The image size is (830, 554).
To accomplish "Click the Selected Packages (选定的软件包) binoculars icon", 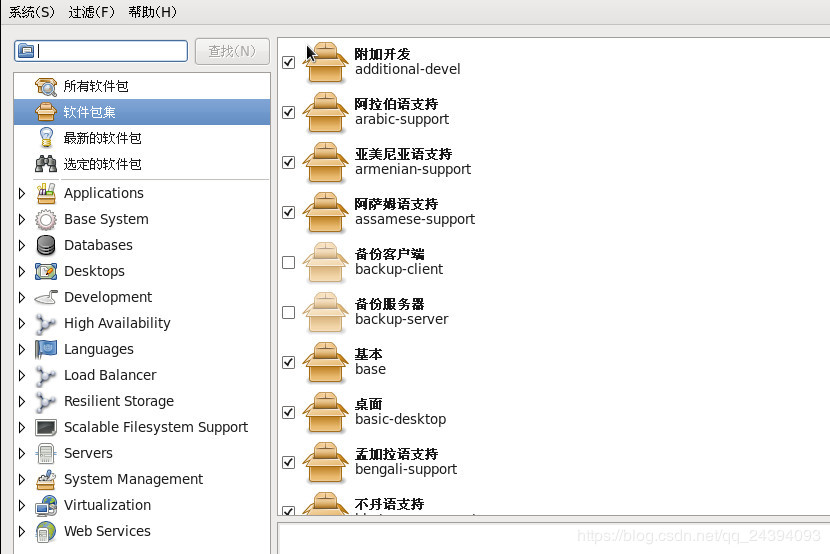I will coord(46,164).
